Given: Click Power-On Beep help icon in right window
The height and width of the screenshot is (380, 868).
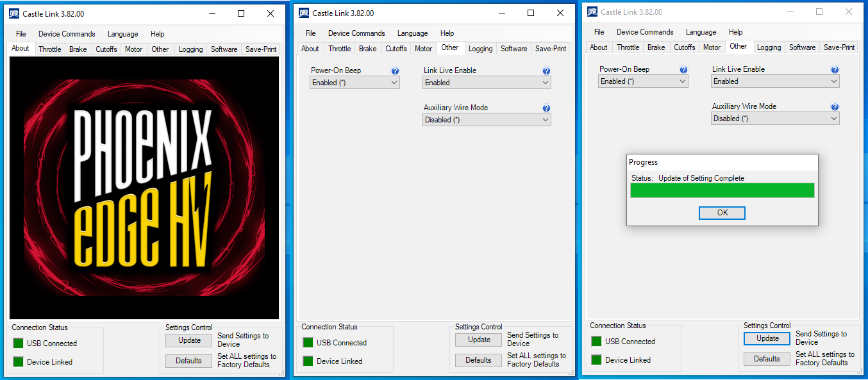Looking at the screenshot, I should click(x=683, y=70).
